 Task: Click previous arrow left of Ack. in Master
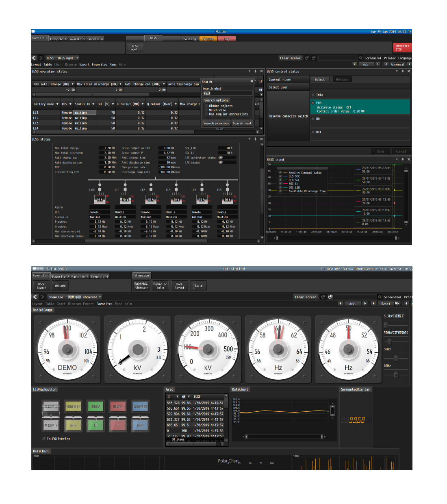(x=355, y=64)
